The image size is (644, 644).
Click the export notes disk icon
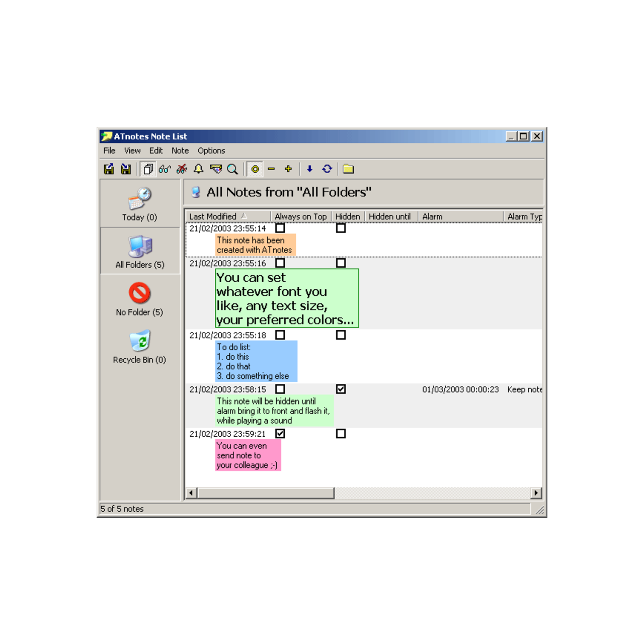tap(109, 169)
